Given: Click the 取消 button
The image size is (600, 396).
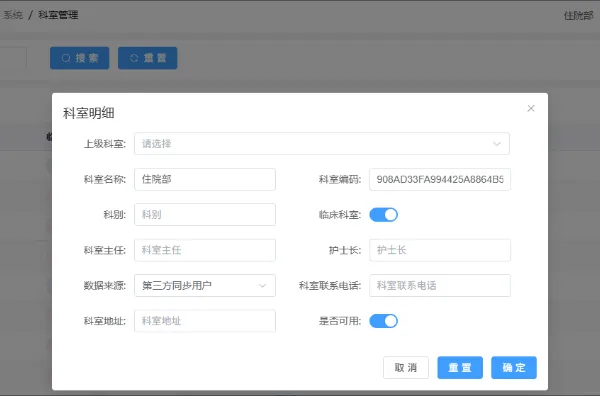Looking at the screenshot, I should (406, 368).
